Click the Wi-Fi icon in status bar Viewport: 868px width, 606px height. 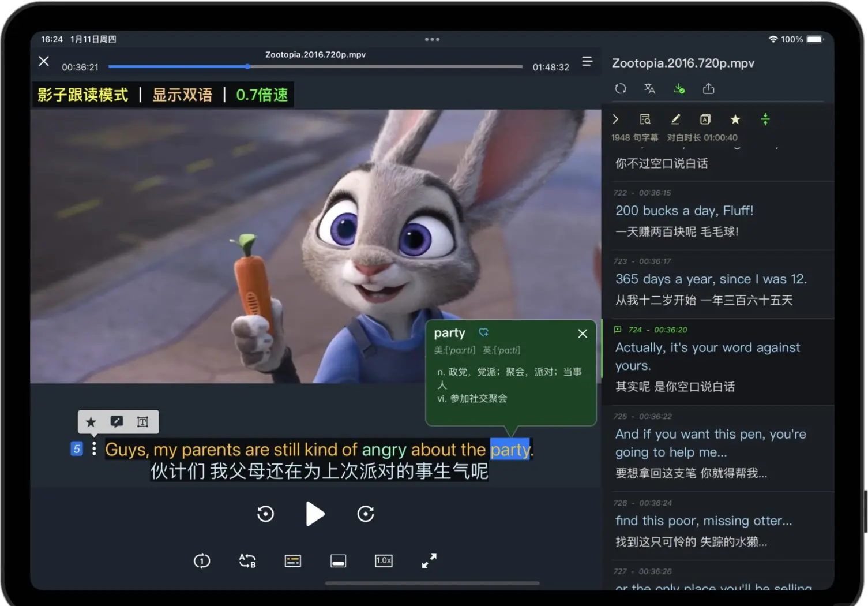(x=773, y=39)
